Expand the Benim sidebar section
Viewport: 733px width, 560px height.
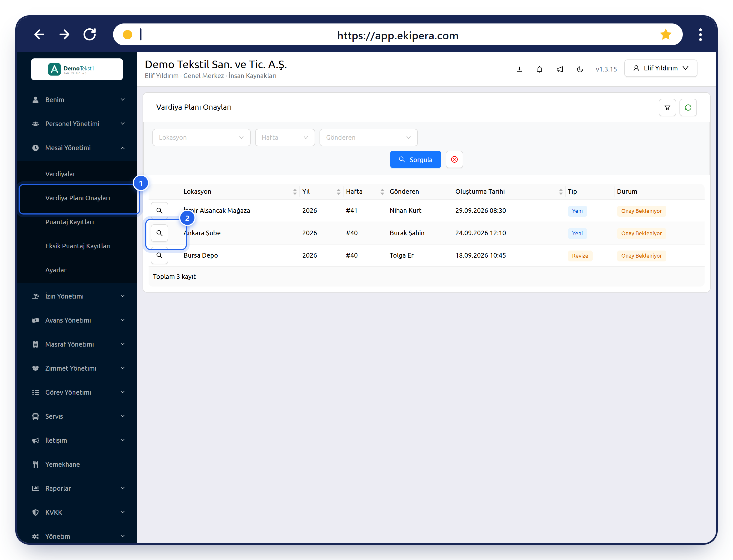click(x=77, y=100)
